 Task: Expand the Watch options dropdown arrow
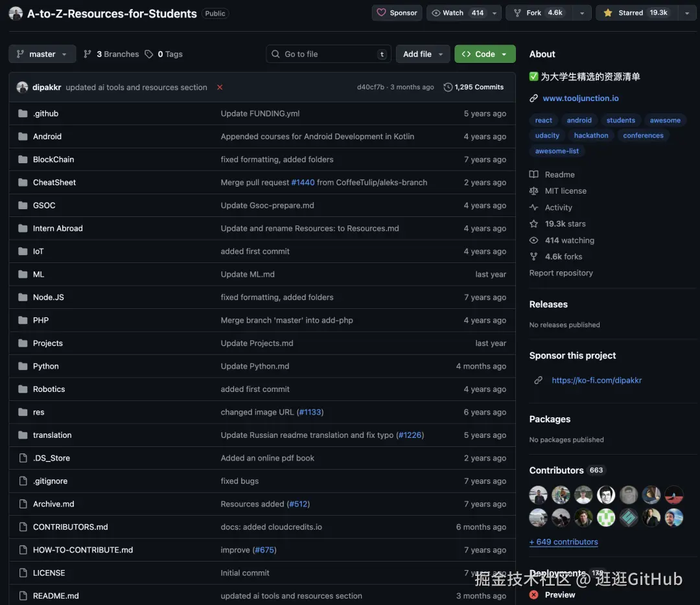tap(494, 13)
